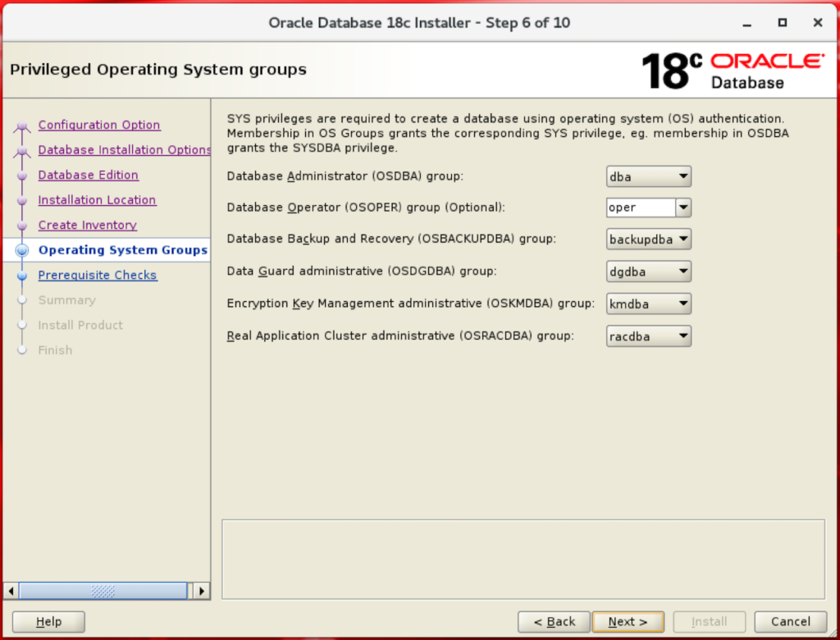Click the sidebar horizontal scrollbar thumb
The width and height of the screenshot is (840, 640).
[x=103, y=591]
